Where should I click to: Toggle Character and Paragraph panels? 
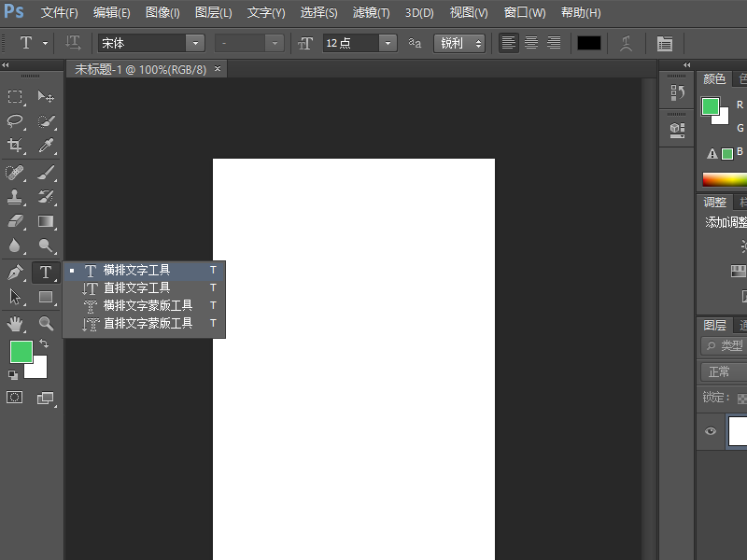tap(665, 43)
